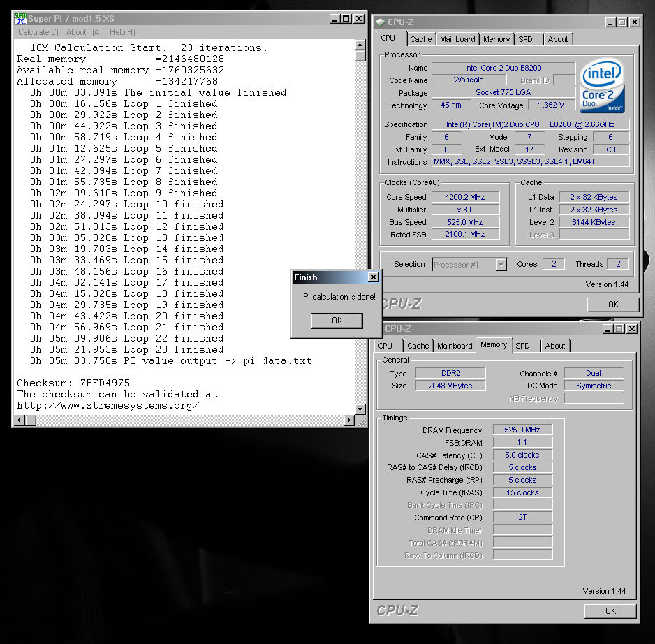
Task: Select CPU tab in bottom CPU-Z window
Action: point(385,346)
